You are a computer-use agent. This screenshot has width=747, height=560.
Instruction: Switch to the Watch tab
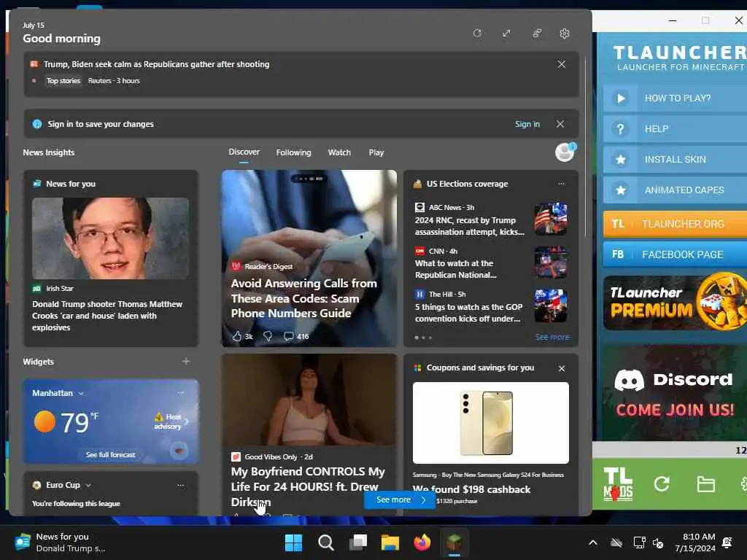coord(339,152)
